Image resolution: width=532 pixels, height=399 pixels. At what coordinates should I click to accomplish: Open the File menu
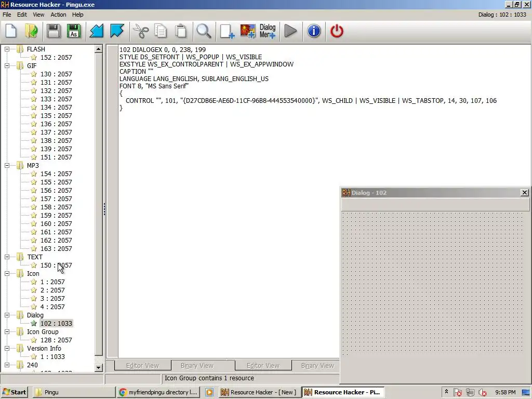[7, 15]
